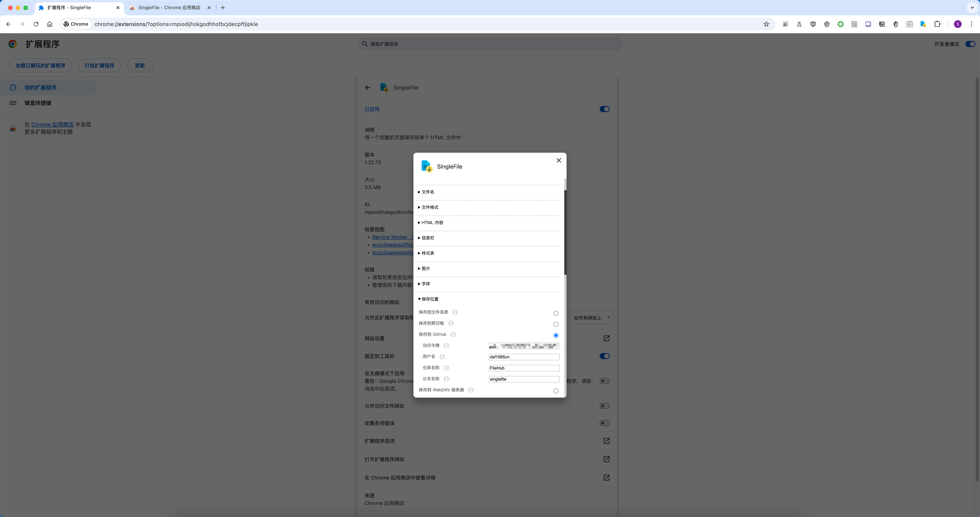Toggle the 固定到工具栏 switch
The image size is (980, 517).
coord(604,356)
